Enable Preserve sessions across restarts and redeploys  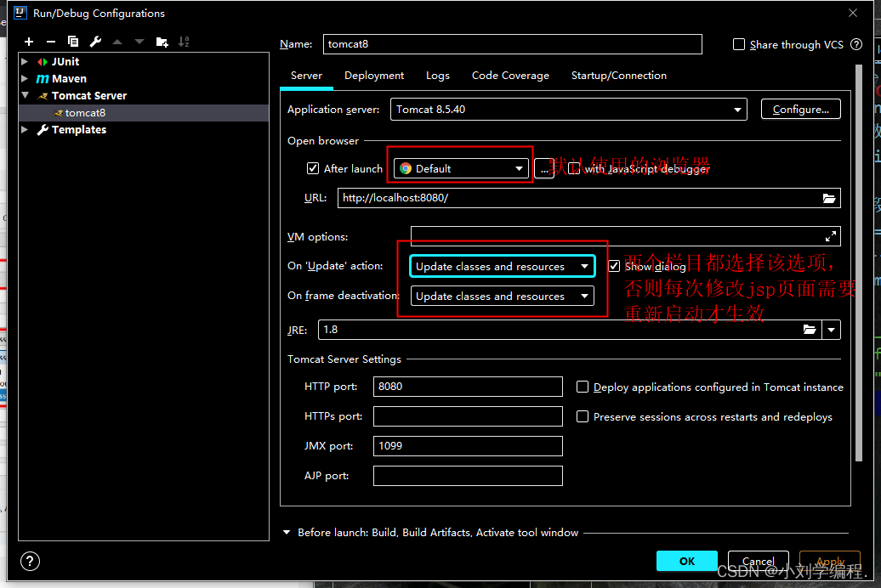[x=583, y=416]
